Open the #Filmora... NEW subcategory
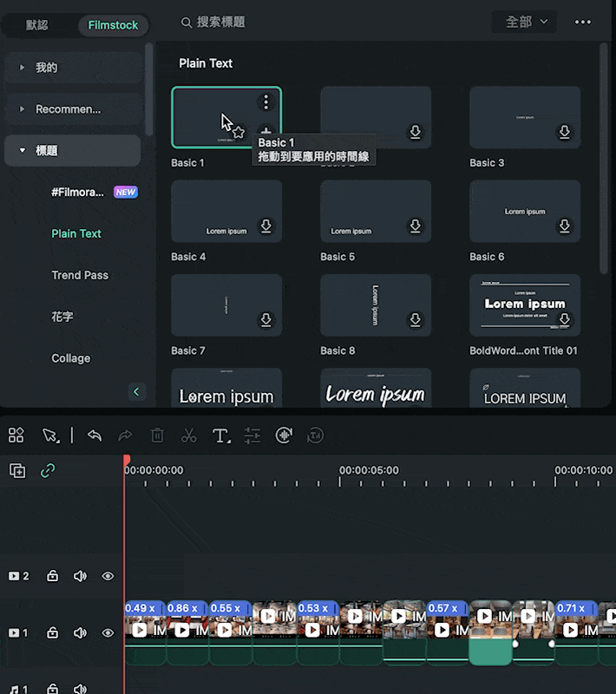The height and width of the screenshot is (694, 616). (x=95, y=192)
